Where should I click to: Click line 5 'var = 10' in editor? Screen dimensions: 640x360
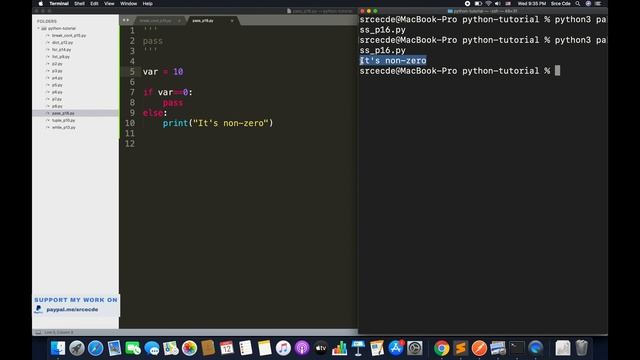pyautogui.click(x=163, y=72)
